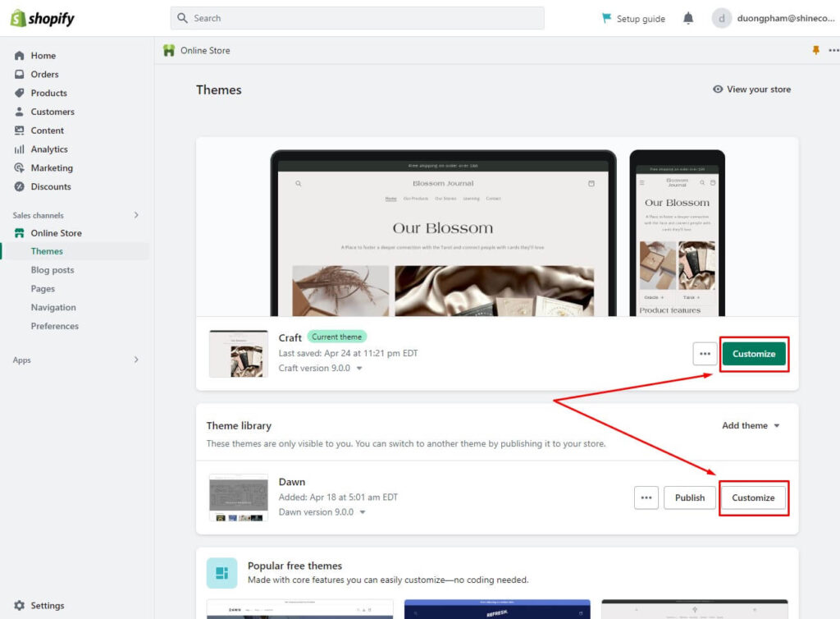Click View your store link
The width and height of the screenshot is (840, 619).
coord(759,89)
